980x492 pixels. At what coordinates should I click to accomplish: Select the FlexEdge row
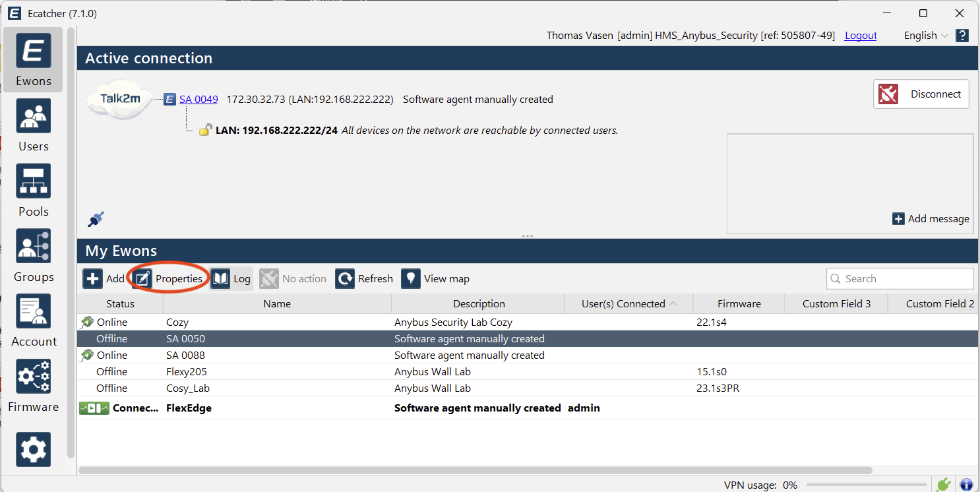pyautogui.click(x=527, y=408)
